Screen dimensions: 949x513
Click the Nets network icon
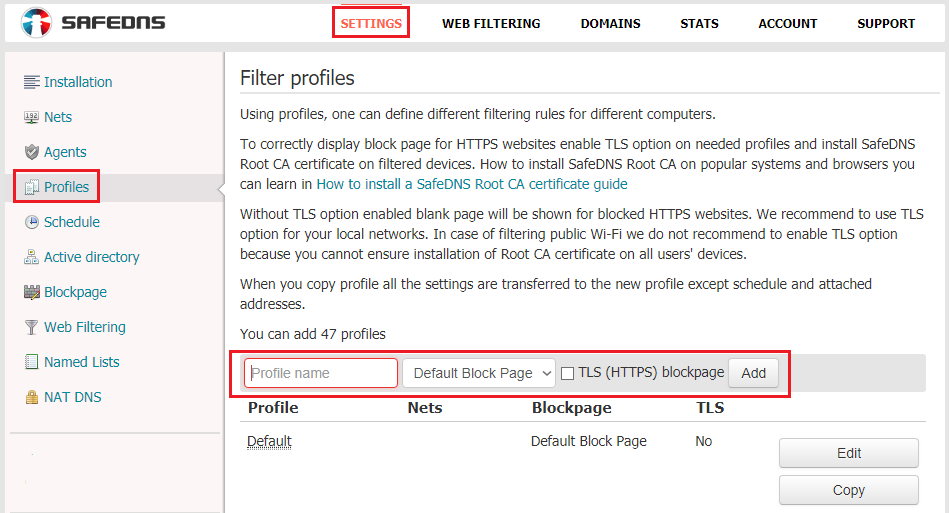[31, 117]
